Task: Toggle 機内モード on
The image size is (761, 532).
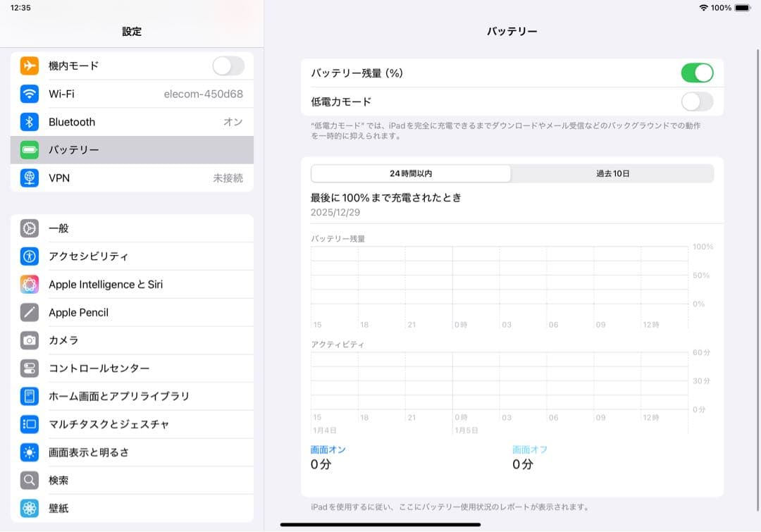Action: tap(228, 66)
